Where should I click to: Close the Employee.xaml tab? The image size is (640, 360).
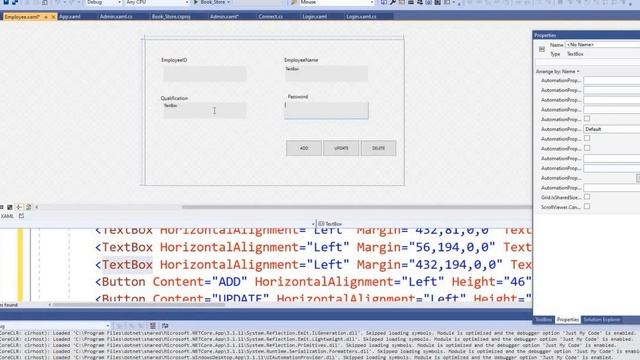53,17
